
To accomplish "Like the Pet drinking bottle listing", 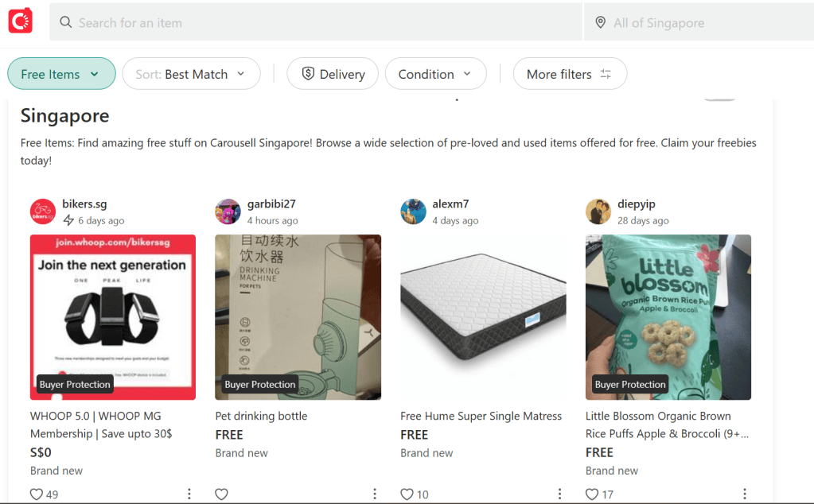I will point(222,494).
